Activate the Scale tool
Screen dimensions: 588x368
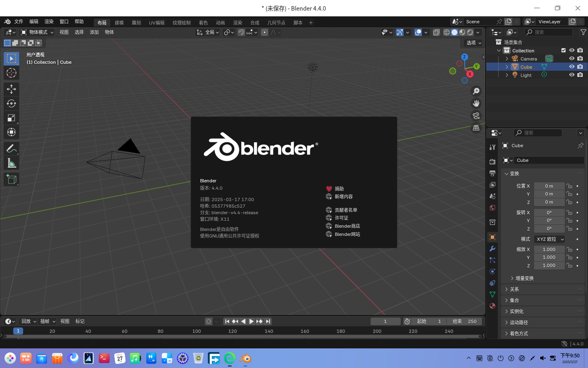tap(11, 118)
